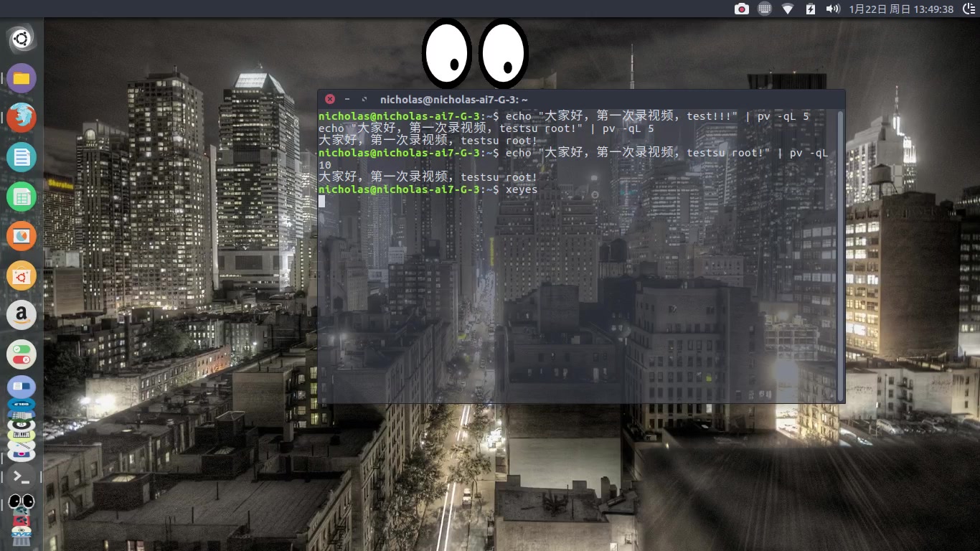
Task: Open the battery power indicator menu
Action: [x=811, y=8]
